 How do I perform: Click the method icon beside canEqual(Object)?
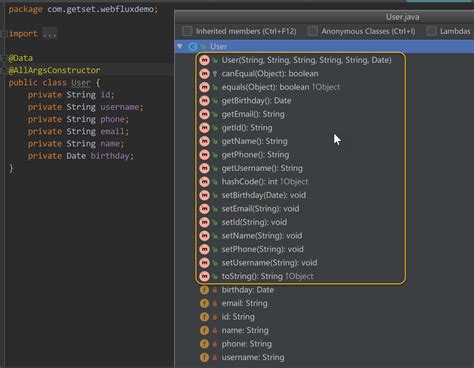(204, 74)
